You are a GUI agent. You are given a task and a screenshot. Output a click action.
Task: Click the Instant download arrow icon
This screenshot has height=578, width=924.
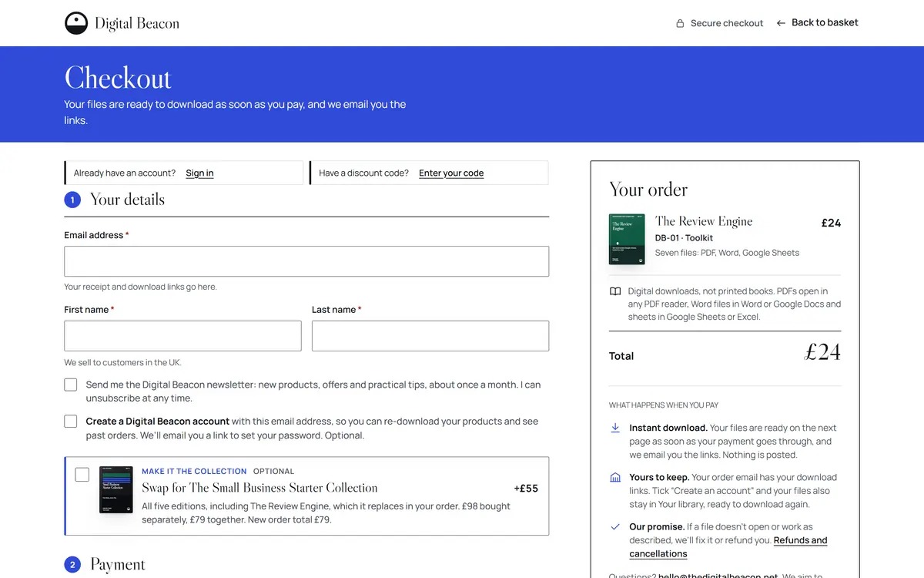[x=615, y=428]
